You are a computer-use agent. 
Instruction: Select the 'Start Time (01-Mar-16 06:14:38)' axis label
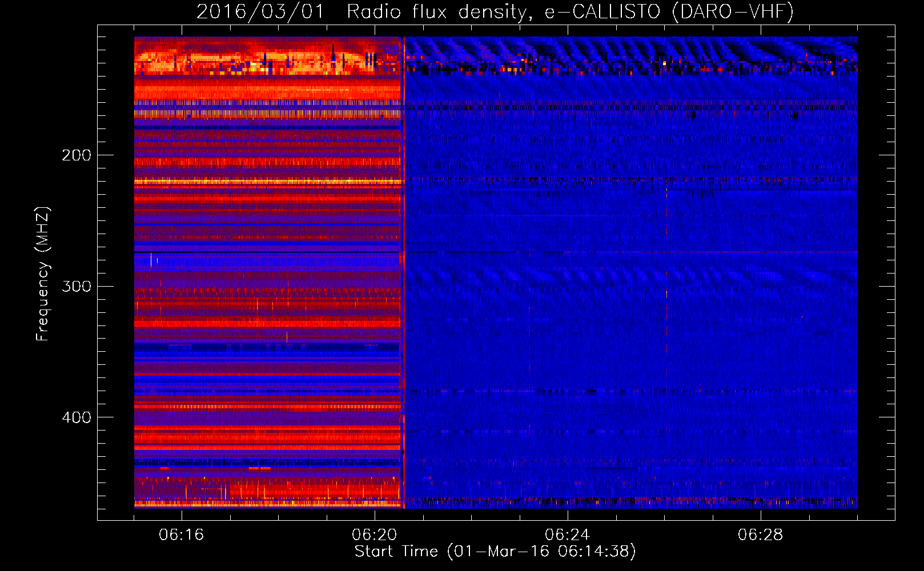click(495, 552)
